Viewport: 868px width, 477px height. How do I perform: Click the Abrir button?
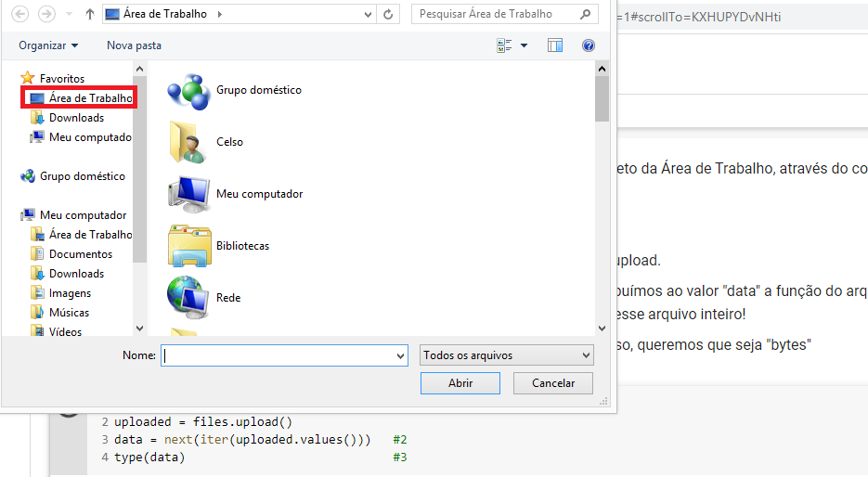pyautogui.click(x=460, y=383)
